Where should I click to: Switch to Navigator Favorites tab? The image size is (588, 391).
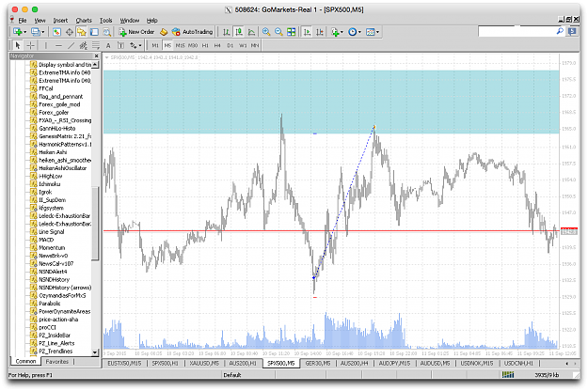(x=57, y=362)
